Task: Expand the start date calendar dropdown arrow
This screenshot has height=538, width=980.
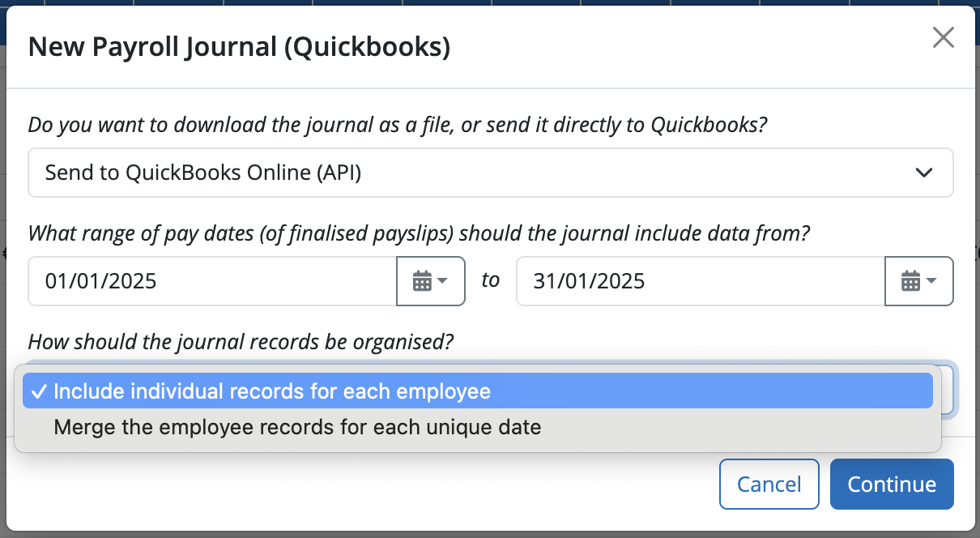Action: [x=444, y=281]
